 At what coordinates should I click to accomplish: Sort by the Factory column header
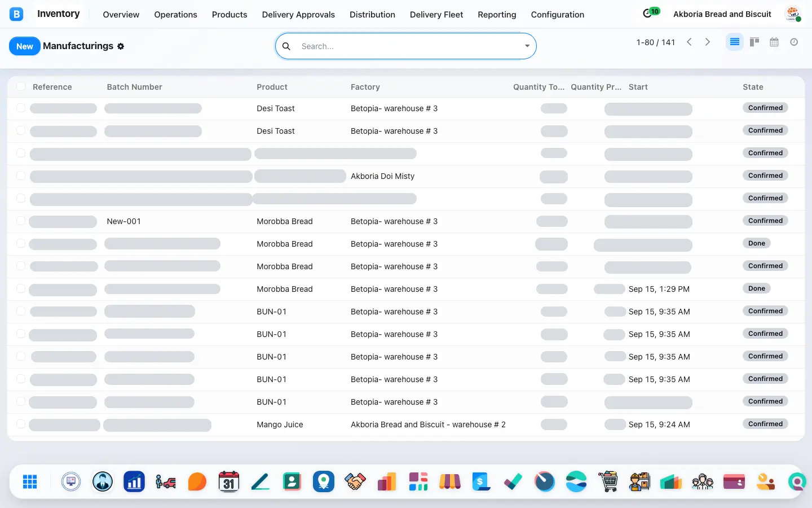365,87
